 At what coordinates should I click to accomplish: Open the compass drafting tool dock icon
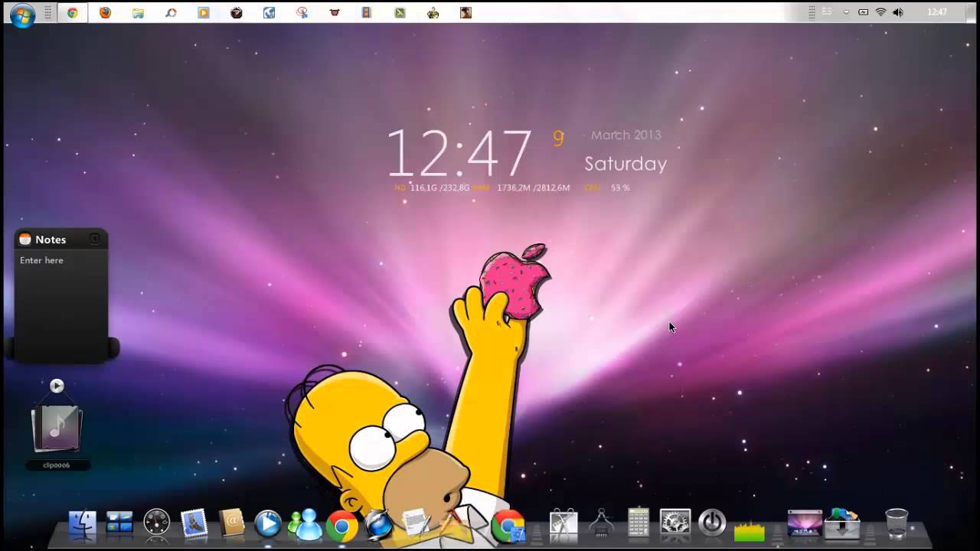[601, 523]
